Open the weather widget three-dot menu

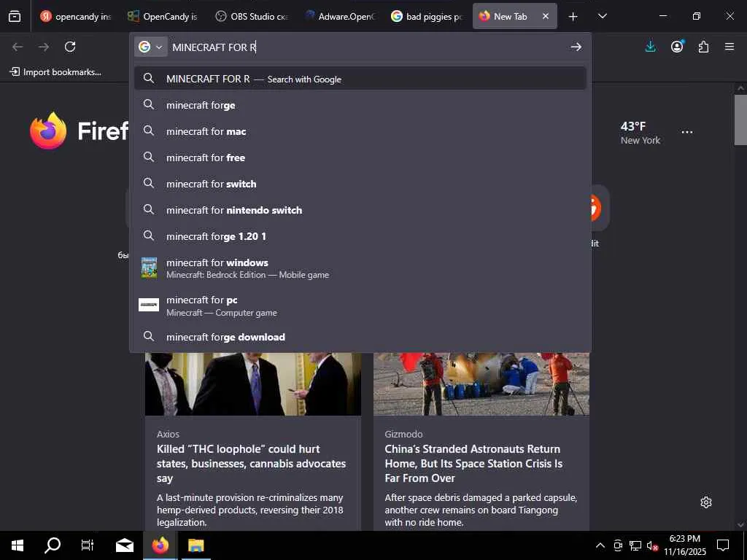coord(687,132)
